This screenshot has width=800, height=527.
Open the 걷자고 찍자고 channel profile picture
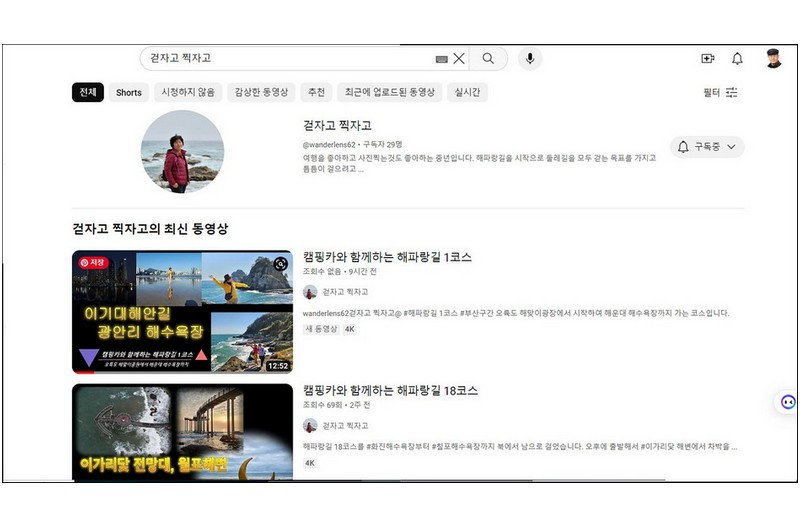[182, 152]
